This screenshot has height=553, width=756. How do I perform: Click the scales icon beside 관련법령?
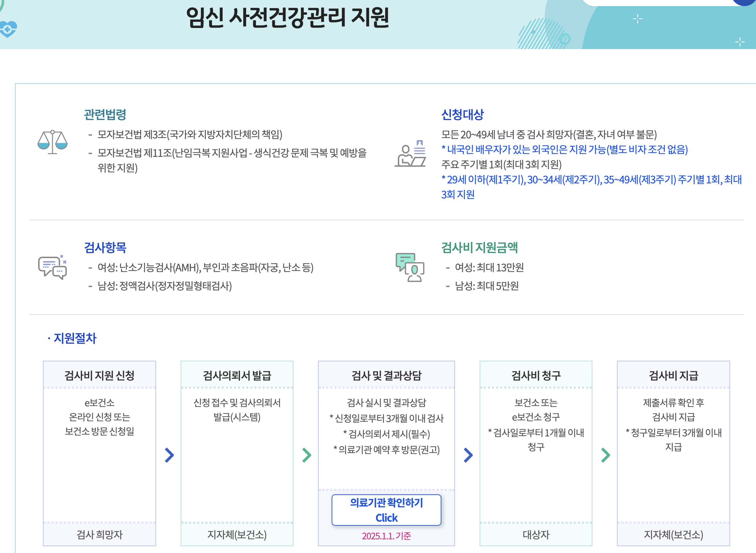(x=52, y=142)
